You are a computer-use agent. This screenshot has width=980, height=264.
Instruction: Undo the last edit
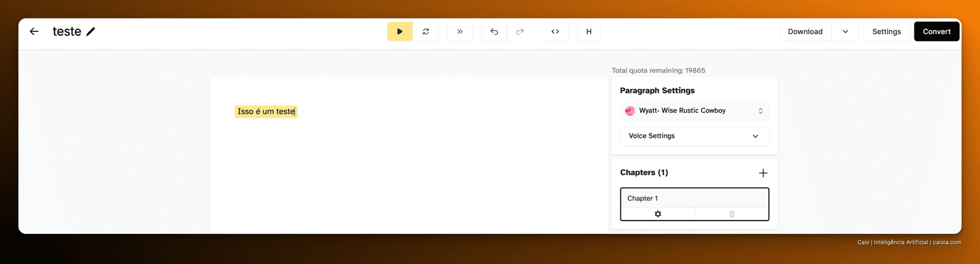tap(494, 31)
